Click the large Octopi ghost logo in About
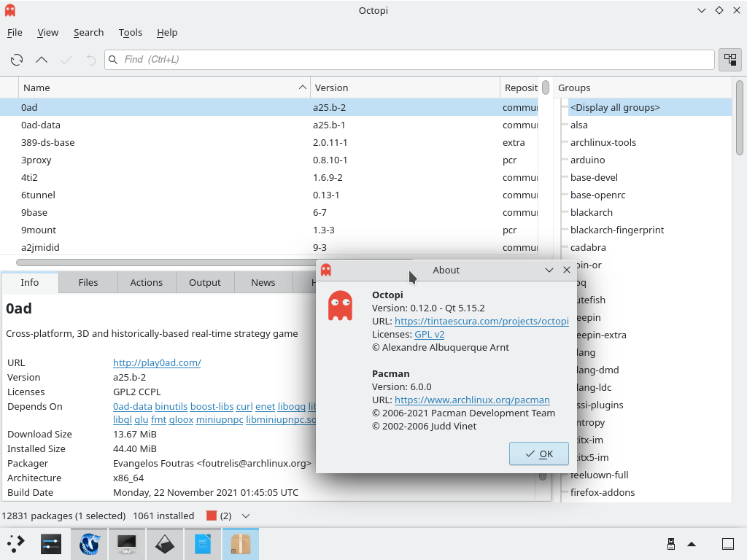 point(340,306)
